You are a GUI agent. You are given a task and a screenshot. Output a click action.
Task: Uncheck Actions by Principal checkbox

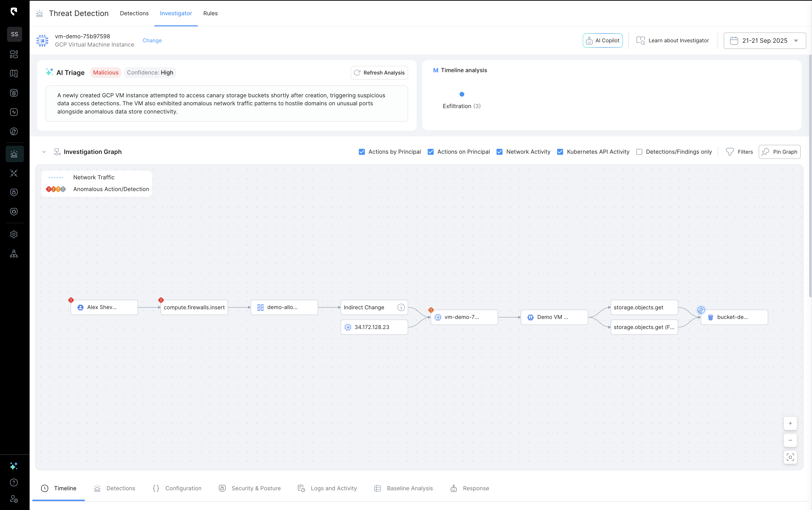(x=362, y=152)
